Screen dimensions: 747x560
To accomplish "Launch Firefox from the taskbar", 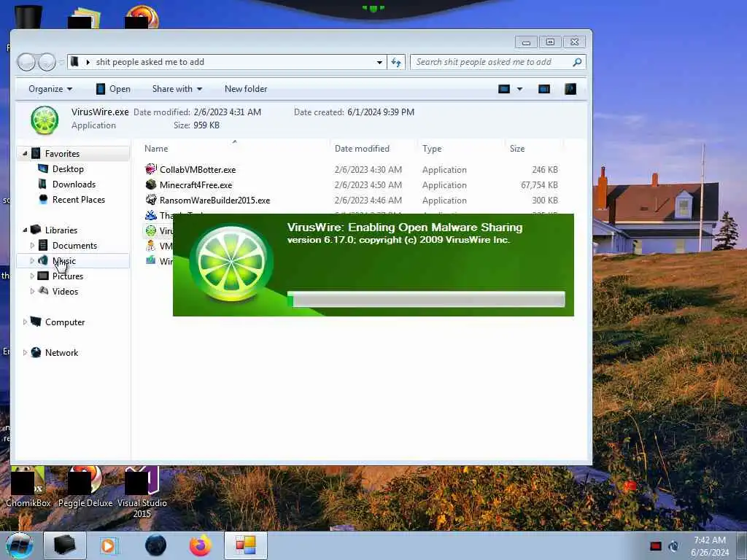I will click(201, 545).
